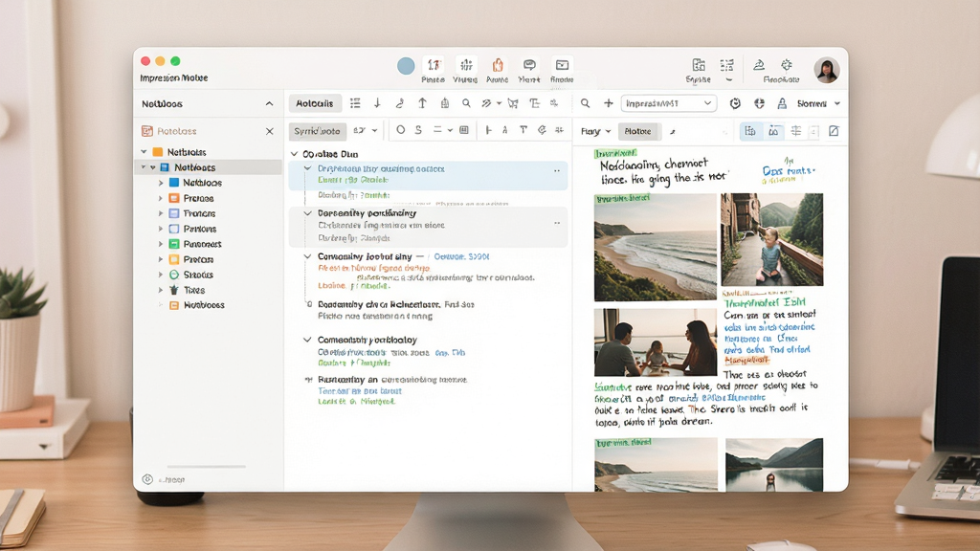Click the up arrow icon in notes toolbar
The width and height of the screenshot is (980, 551).
pos(422,103)
